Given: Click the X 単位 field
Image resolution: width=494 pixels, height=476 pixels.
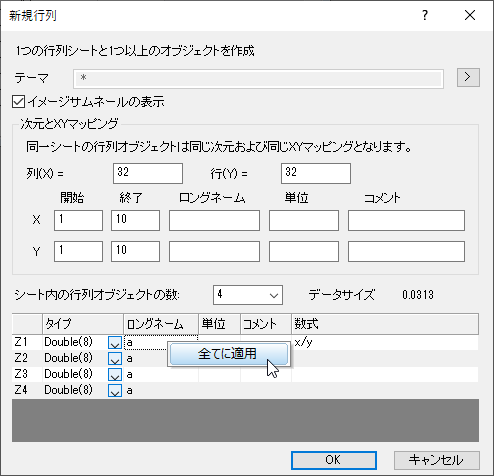Looking at the screenshot, I should point(304,220).
